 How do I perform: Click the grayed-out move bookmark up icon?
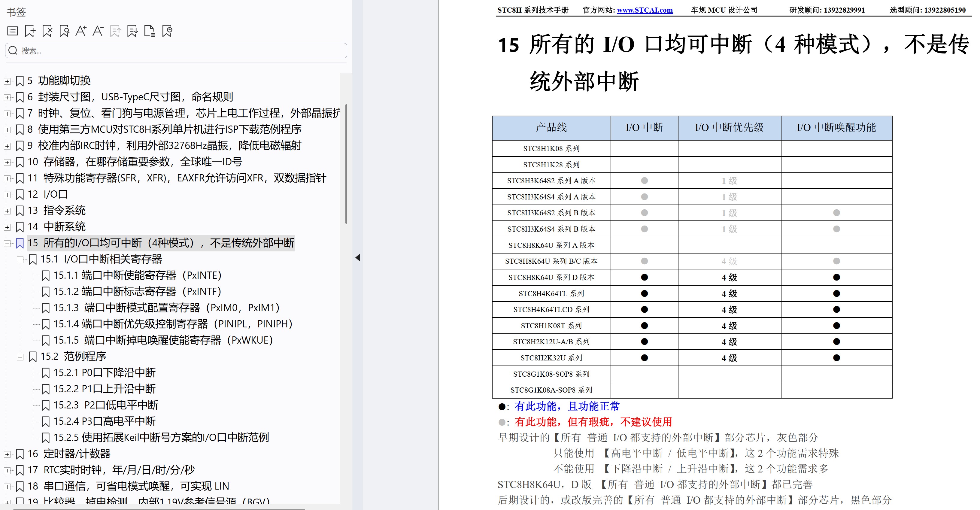click(x=115, y=31)
